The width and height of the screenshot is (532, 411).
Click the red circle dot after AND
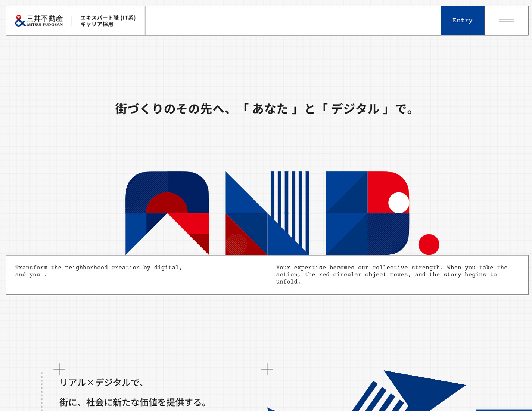429,244
